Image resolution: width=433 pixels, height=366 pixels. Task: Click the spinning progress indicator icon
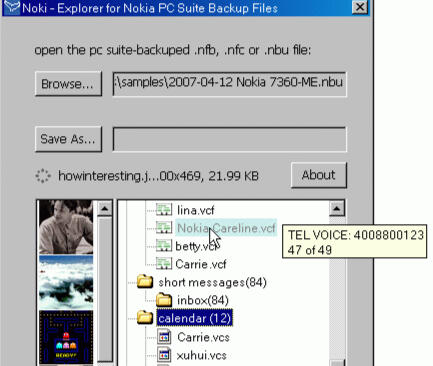coord(43,176)
